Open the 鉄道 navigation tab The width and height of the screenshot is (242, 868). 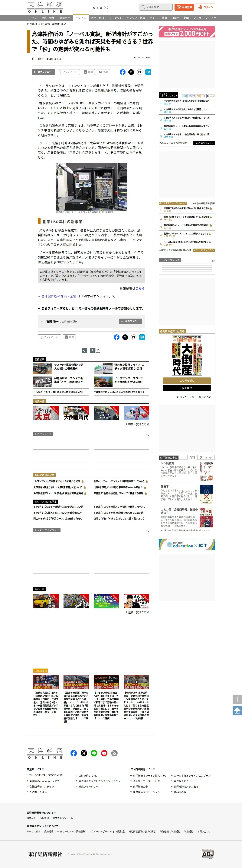[x=164, y=18]
